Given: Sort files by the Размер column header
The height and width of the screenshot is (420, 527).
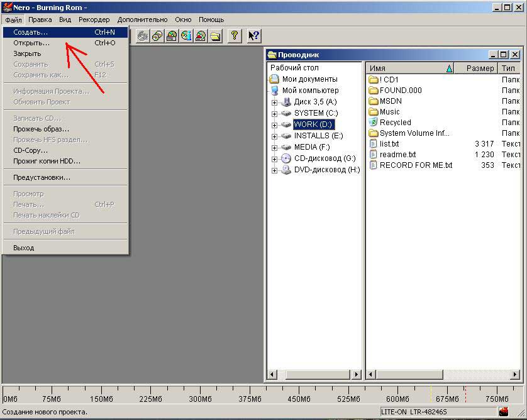Looking at the screenshot, I should point(480,68).
